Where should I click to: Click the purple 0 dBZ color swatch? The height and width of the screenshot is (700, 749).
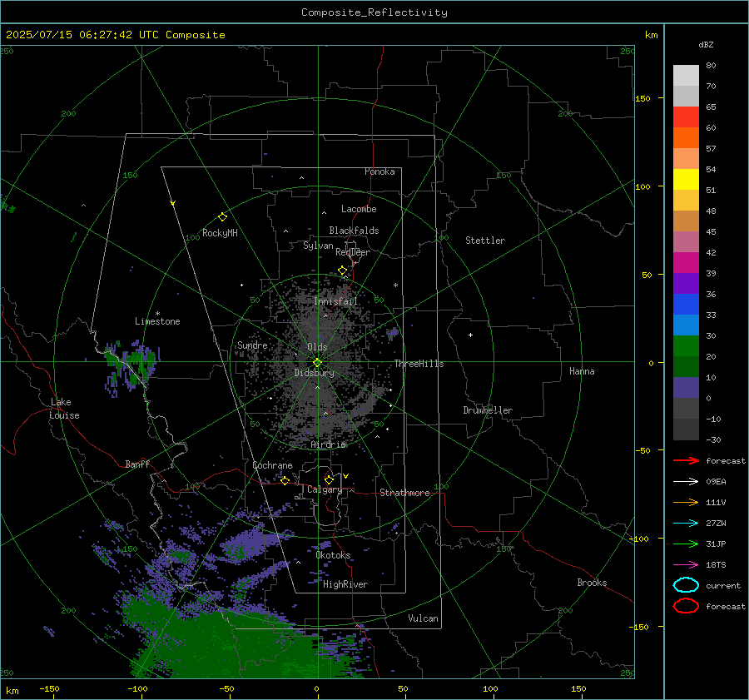pos(686,388)
